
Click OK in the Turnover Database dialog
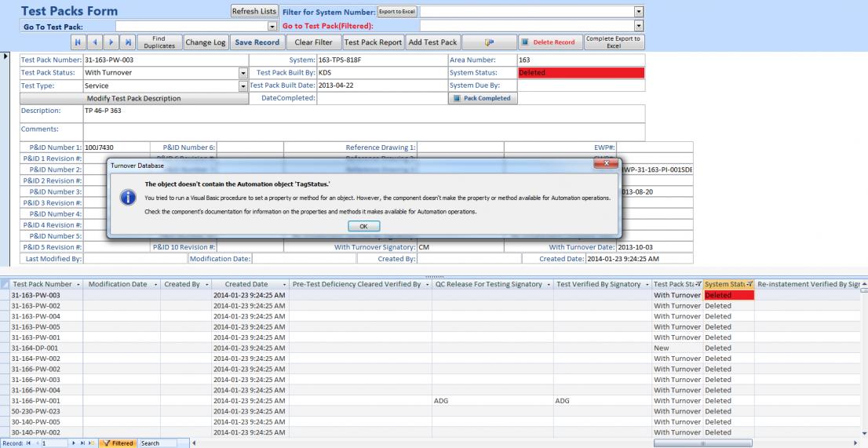tap(363, 226)
